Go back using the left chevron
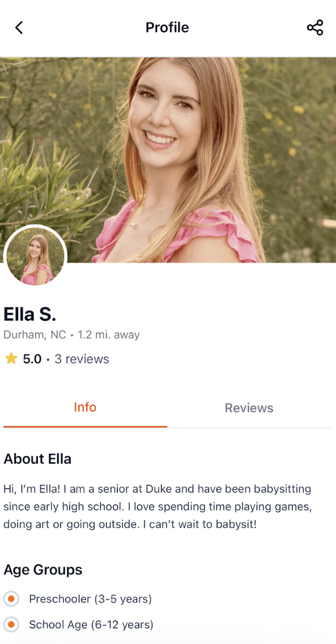The height and width of the screenshot is (644, 336). (19, 27)
